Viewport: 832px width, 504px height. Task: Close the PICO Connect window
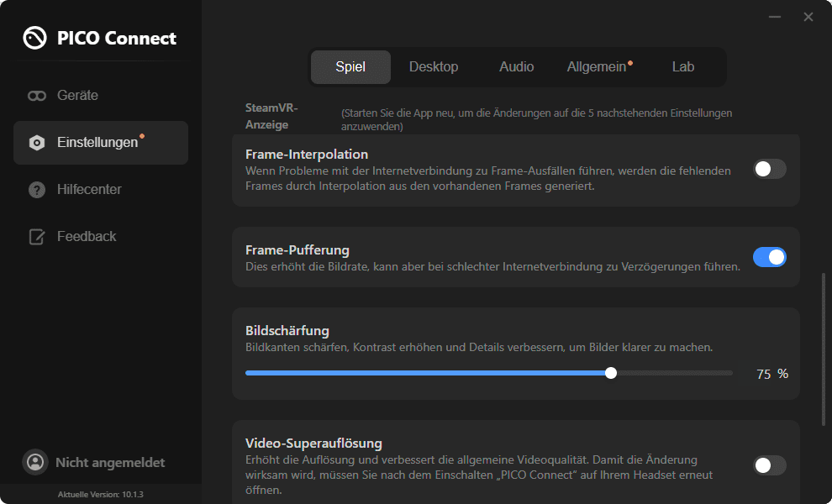coord(808,17)
